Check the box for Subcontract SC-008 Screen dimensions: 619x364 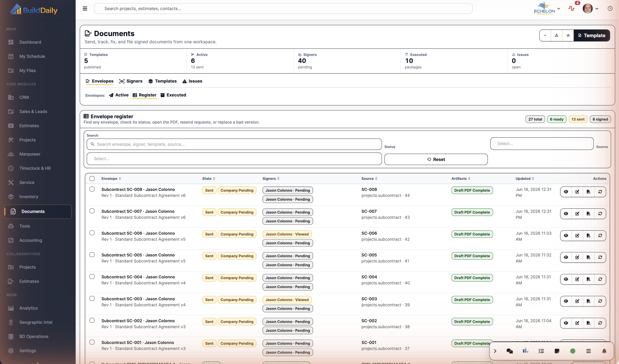point(92,189)
